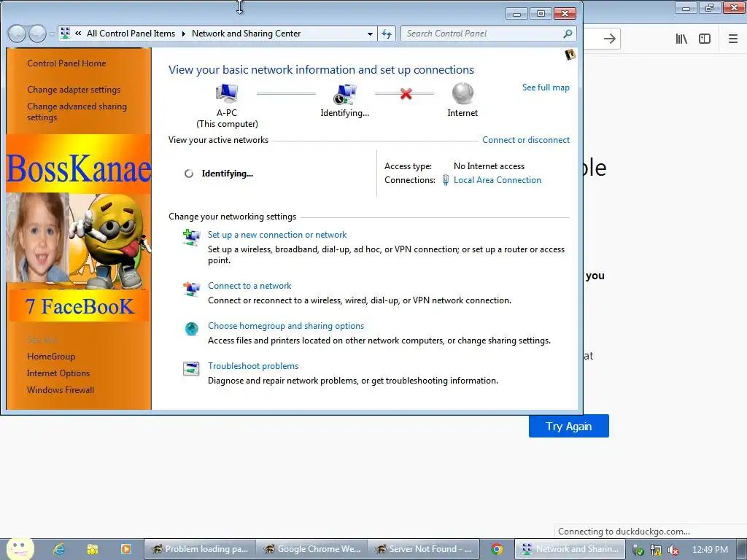Click the Start button smiley orb

[20, 548]
